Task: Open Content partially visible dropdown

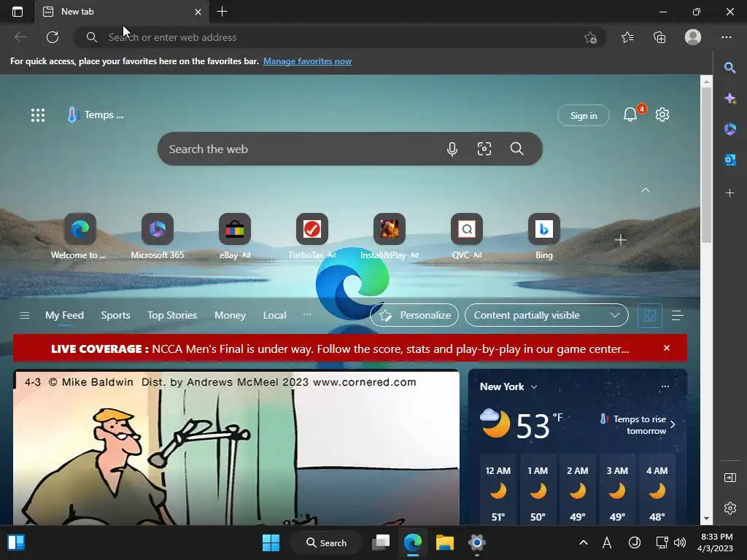Action: click(x=546, y=315)
